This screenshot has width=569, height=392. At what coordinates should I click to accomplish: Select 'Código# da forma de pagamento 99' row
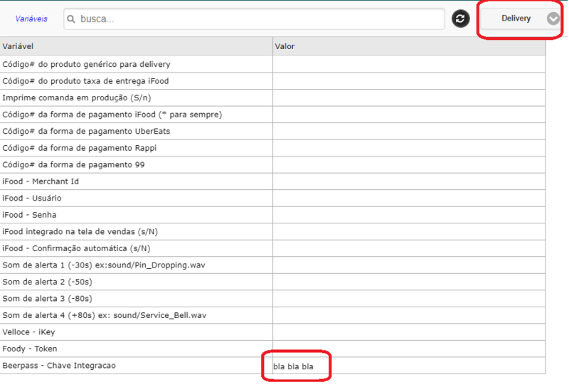click(x=272, y=164)
